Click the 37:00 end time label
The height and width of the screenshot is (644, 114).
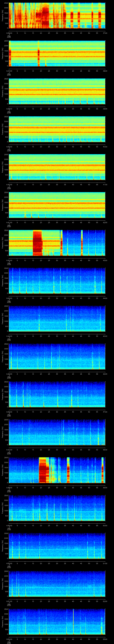(105, 33)
